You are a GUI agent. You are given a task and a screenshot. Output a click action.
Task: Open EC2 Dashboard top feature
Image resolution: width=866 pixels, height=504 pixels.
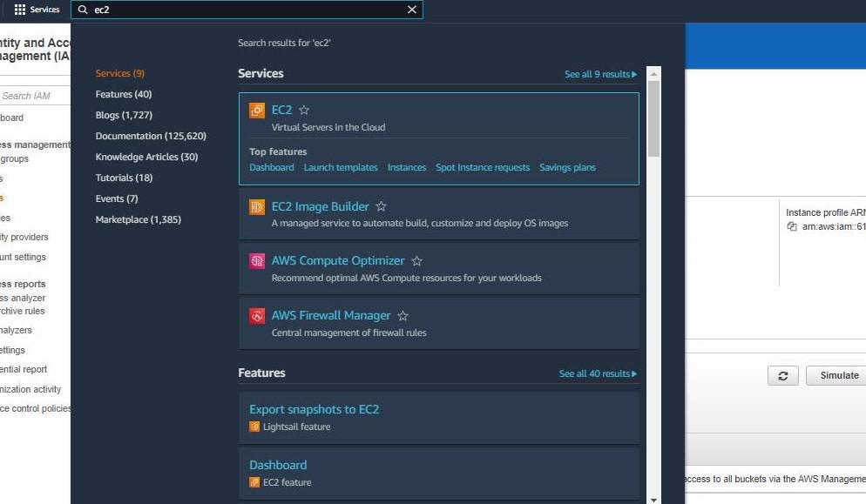coord(272,167)
